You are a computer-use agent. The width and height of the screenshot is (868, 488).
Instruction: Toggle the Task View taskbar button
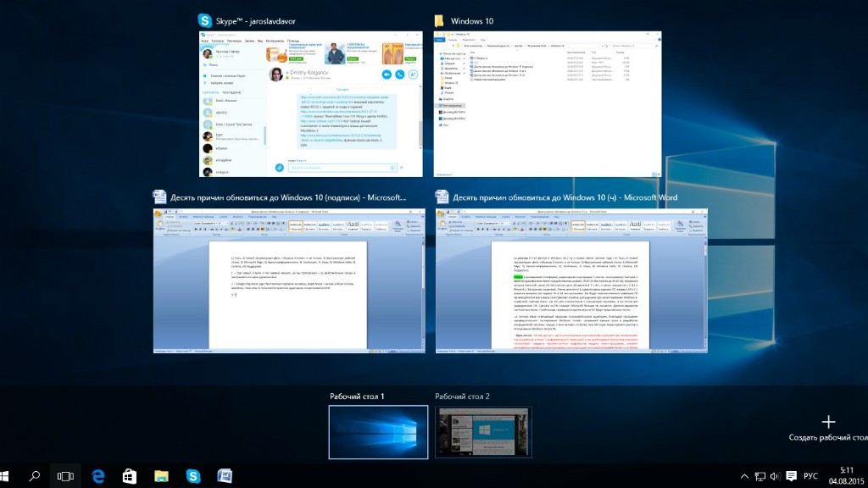(x=65, y=476)
